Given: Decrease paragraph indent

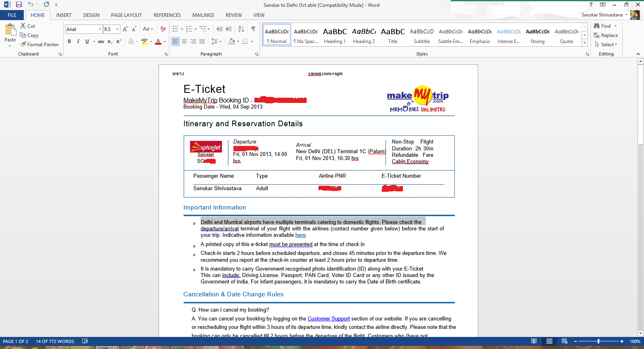Looking at the screenshot, I should click(x=220, y=29).
